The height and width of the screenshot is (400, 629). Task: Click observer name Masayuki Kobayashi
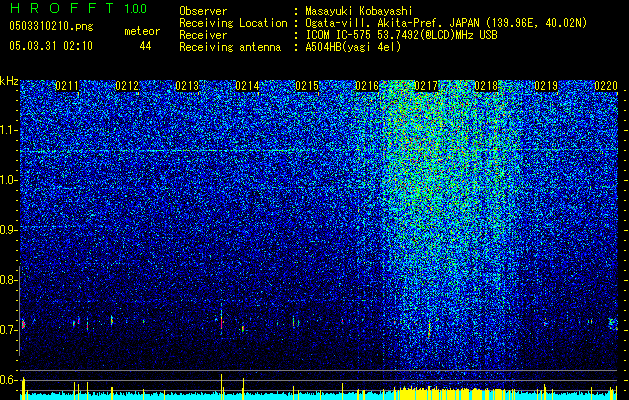(x=359, y=11)
